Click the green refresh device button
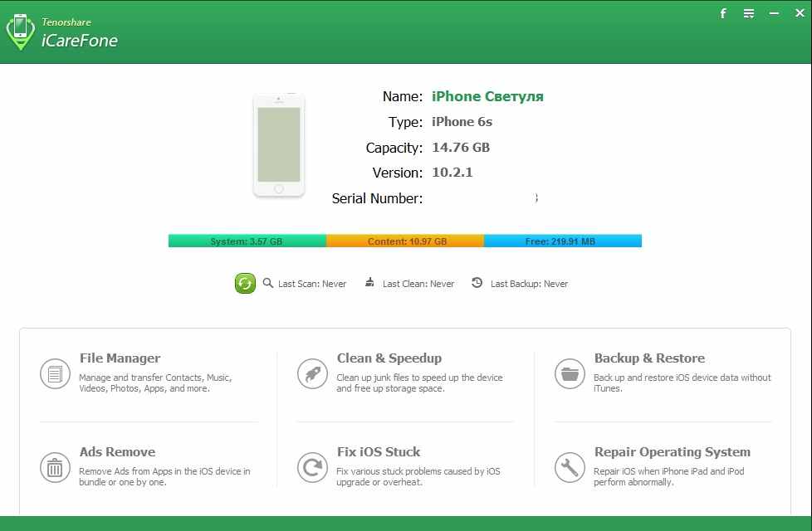 245,284
